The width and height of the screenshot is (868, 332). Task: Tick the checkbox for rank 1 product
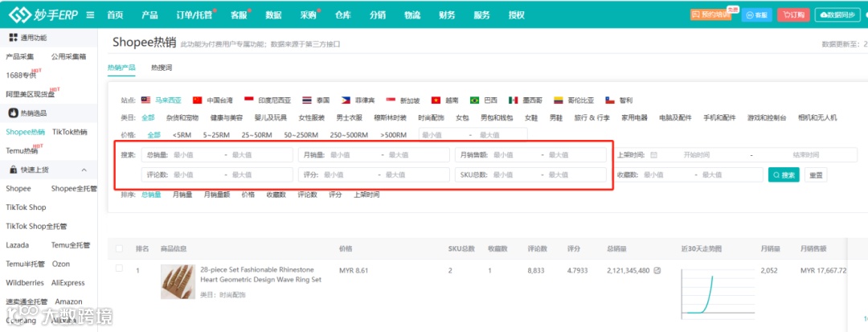pos(119,268)
